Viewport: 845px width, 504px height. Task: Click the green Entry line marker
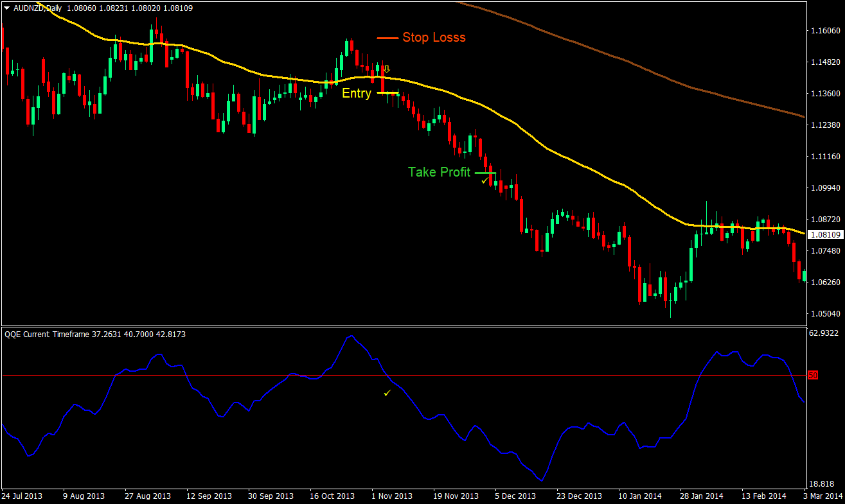(x=388, y=92)
